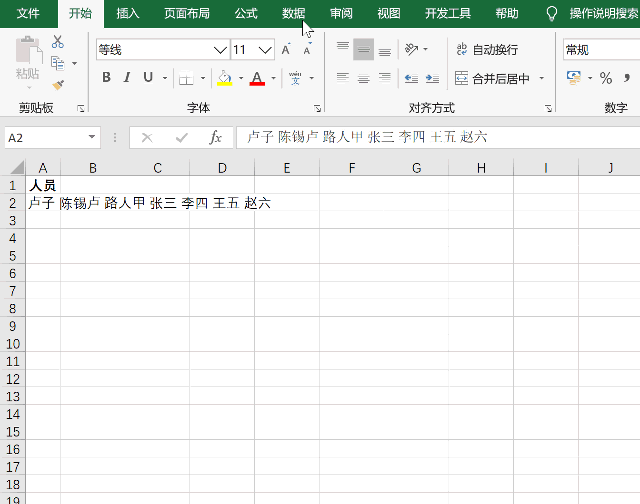Screen dimensions: 640x504
Task: Open underline style dropdown arrow
Action: (x=165, y=78)
